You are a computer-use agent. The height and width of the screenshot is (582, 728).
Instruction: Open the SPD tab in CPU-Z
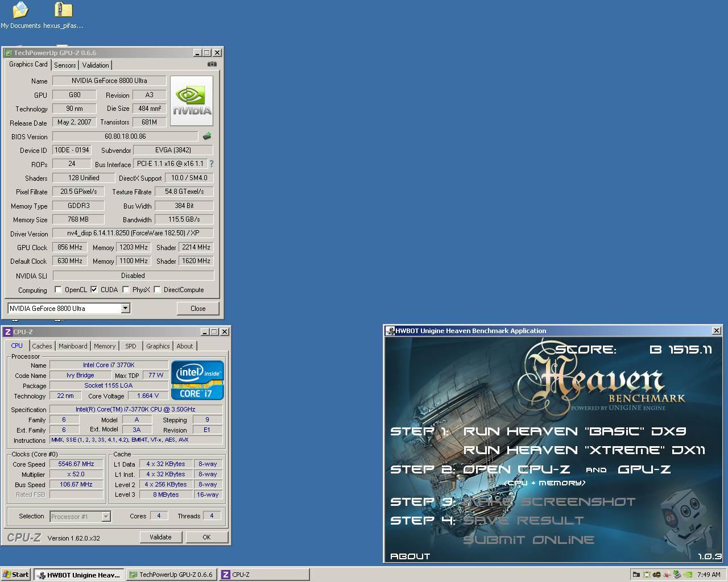[x=131, y=346]
